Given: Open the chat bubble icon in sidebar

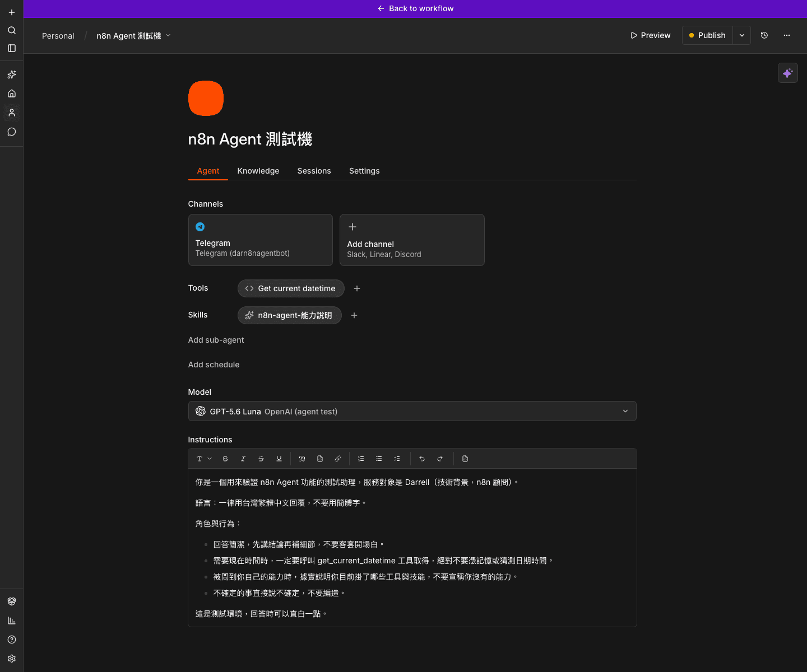Looking at the screenshot, I should click(x=12, y=132).
